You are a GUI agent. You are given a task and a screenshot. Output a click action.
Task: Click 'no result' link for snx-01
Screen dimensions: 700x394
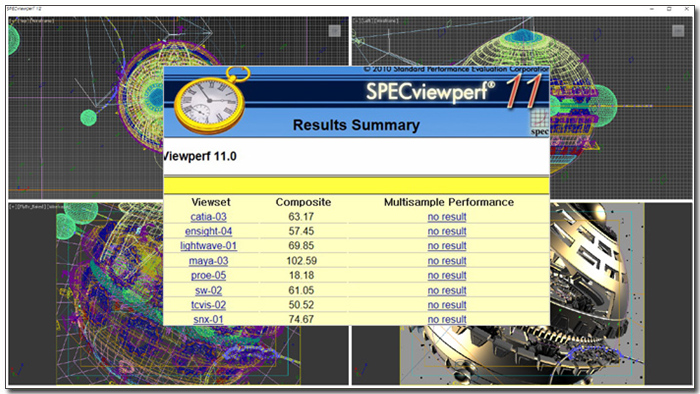point(447,319)
